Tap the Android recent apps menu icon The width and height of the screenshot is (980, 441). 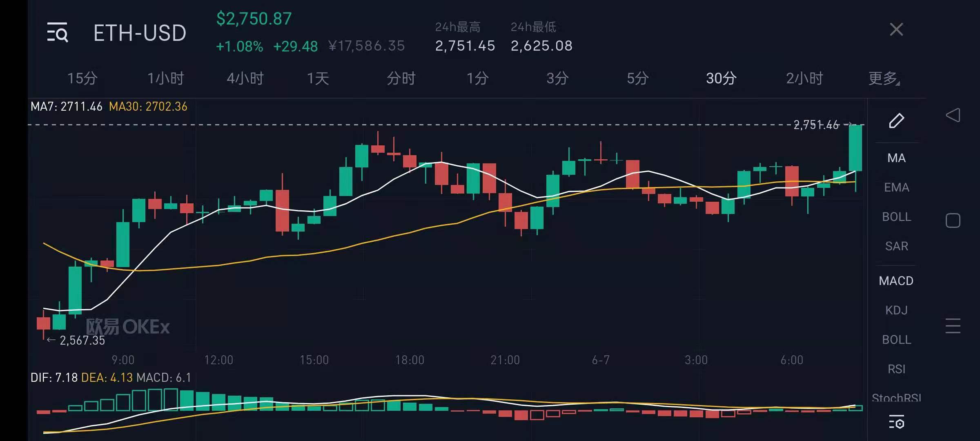pyautogui.click(x=953, y=326)
